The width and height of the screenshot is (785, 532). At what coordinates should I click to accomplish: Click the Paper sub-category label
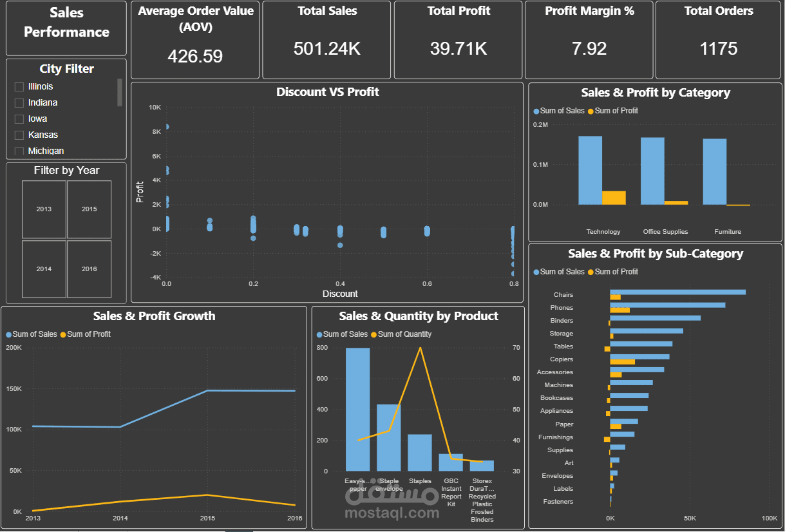564,424
